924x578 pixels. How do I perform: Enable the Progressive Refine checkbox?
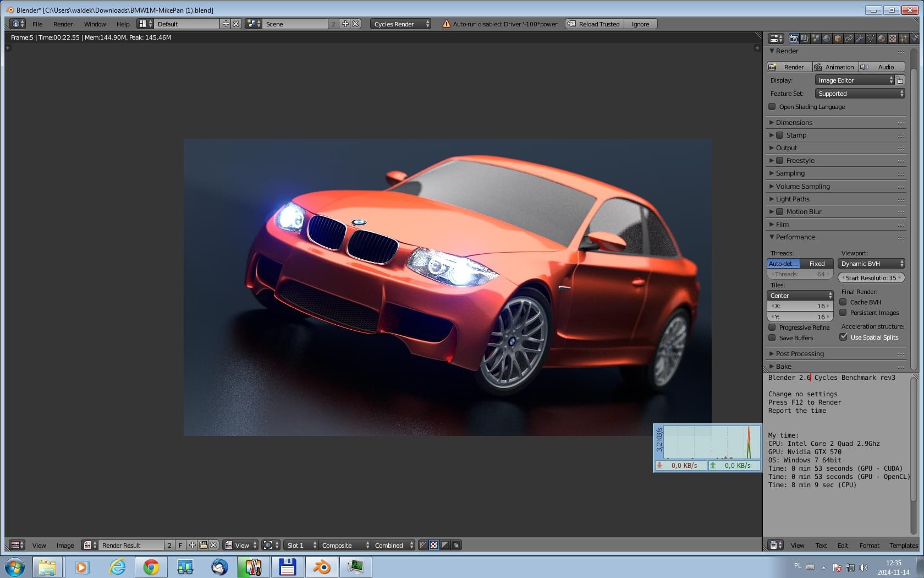point(772,328)
